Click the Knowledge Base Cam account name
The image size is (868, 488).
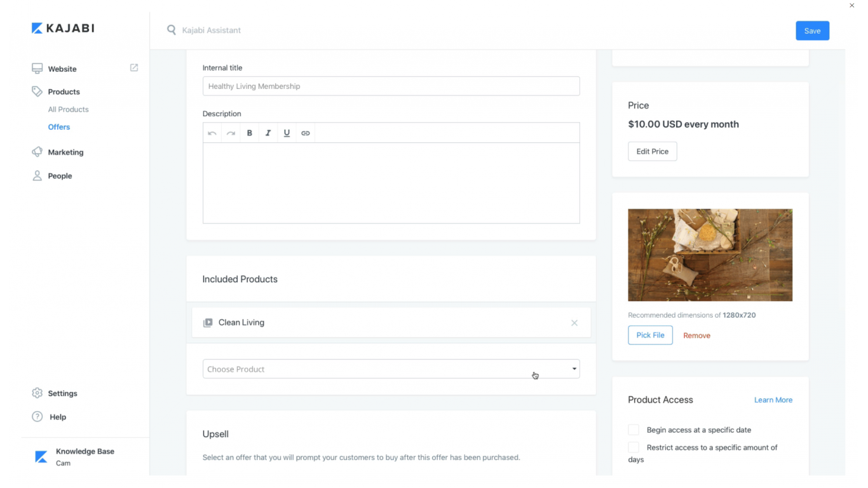pyautogui.click(x=85, y=457)
